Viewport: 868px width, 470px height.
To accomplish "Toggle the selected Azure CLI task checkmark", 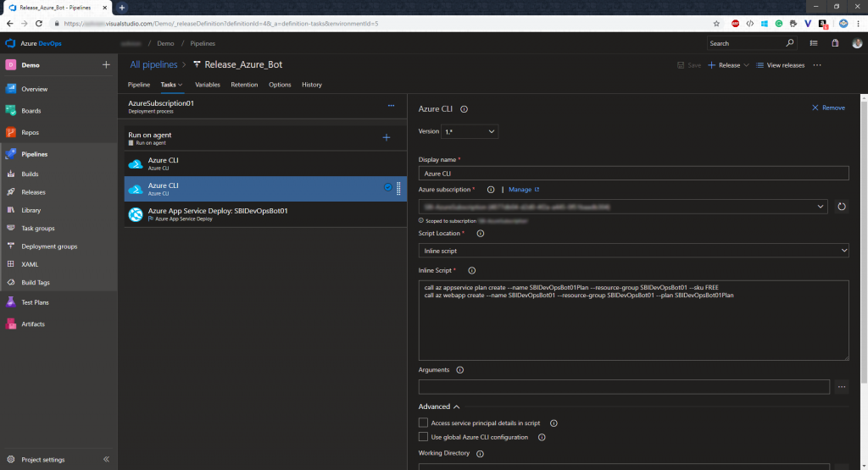I will pyautogui.click(x=388, y=187).
